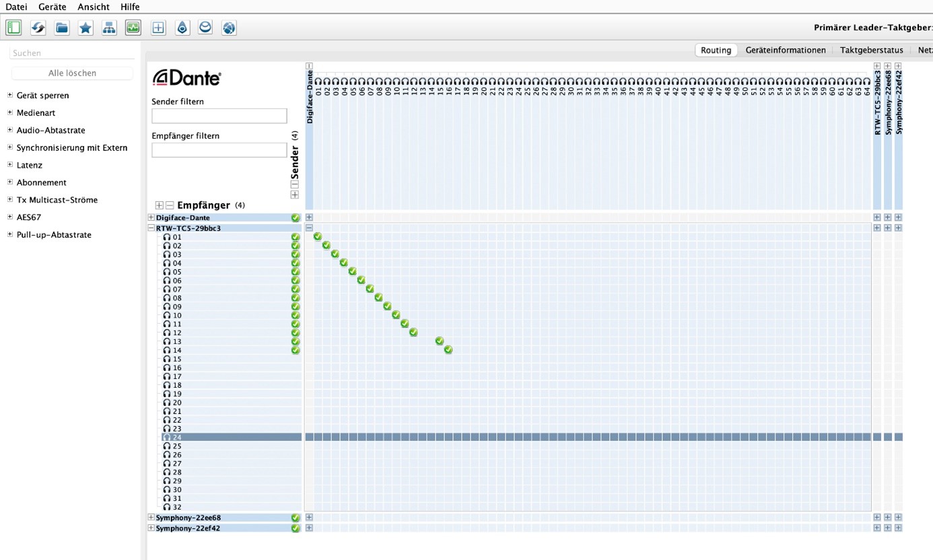The width and height of the screenshot is (933, 560).
Task: Toggle subscription of receiver 08 to sender 08
Action: (x=379, y=297)
